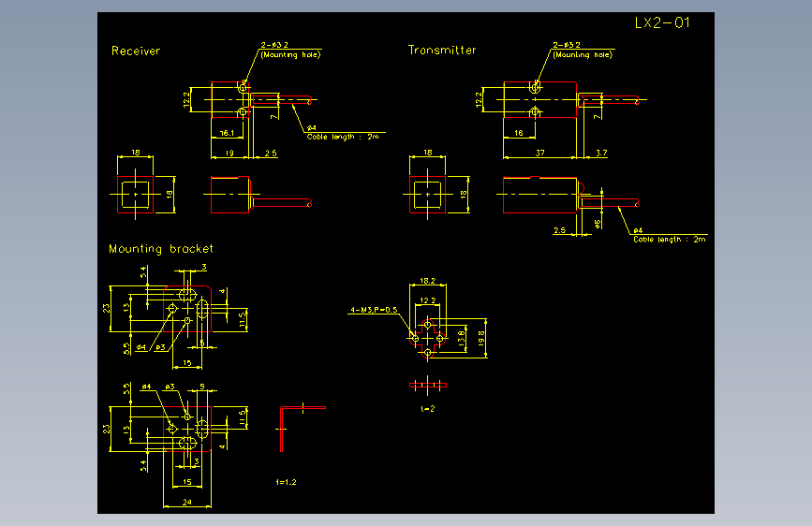Click the LX2-01 drawing title

662,22
